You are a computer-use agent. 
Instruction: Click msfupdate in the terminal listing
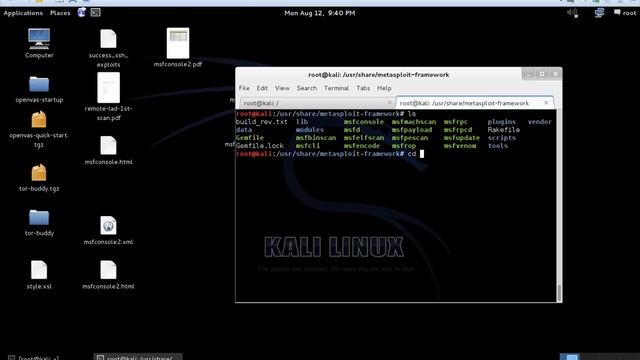pyautogui.click(x=462, y=138)
